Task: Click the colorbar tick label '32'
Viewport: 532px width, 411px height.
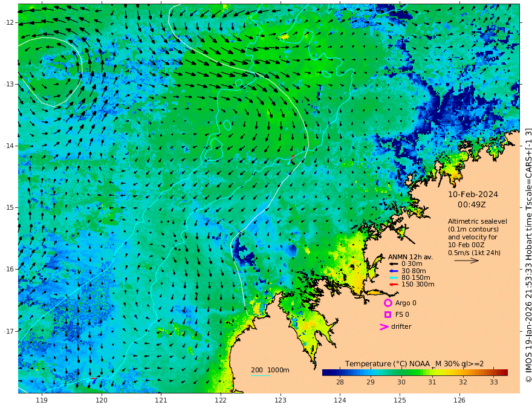Action: click(x=463, y=382)
